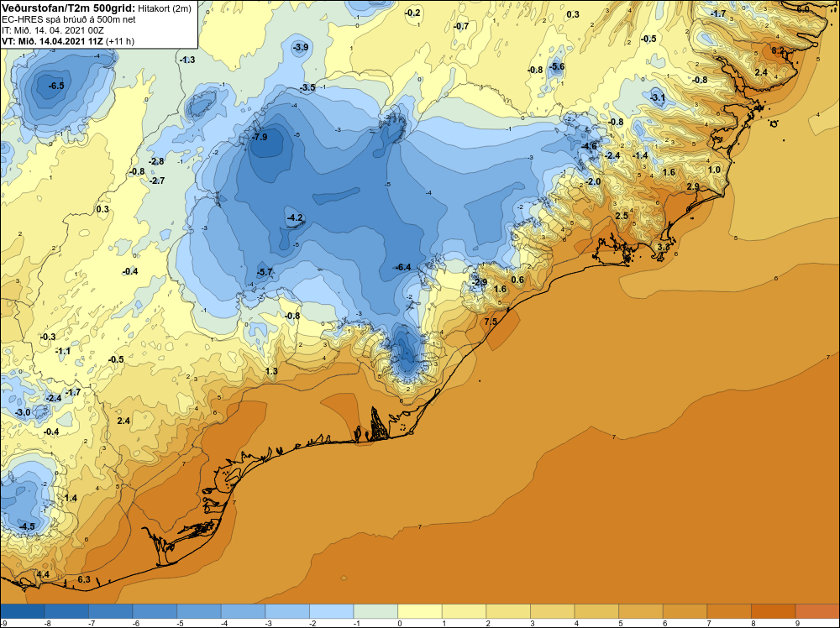
Task: Select the legend swatch between 0 and 1
Action: (x=419, y=611)
